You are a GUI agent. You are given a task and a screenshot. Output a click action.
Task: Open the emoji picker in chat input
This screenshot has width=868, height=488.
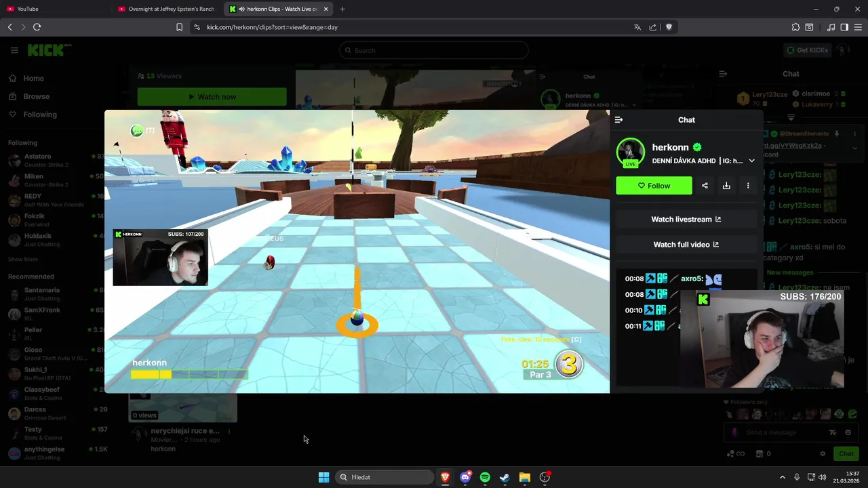(848, 432)
